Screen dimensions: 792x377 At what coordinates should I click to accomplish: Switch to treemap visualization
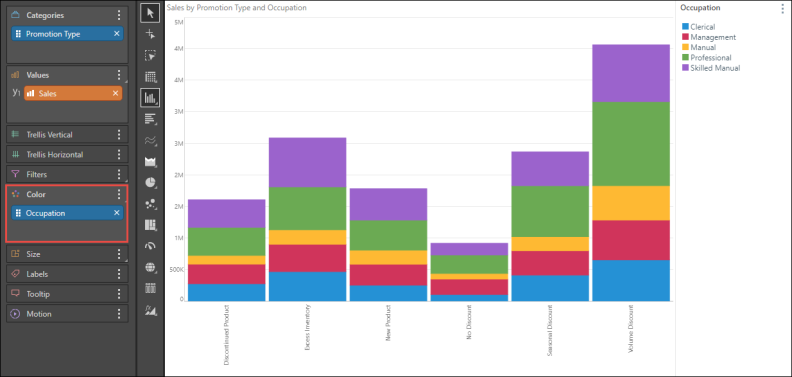(150, 225)
